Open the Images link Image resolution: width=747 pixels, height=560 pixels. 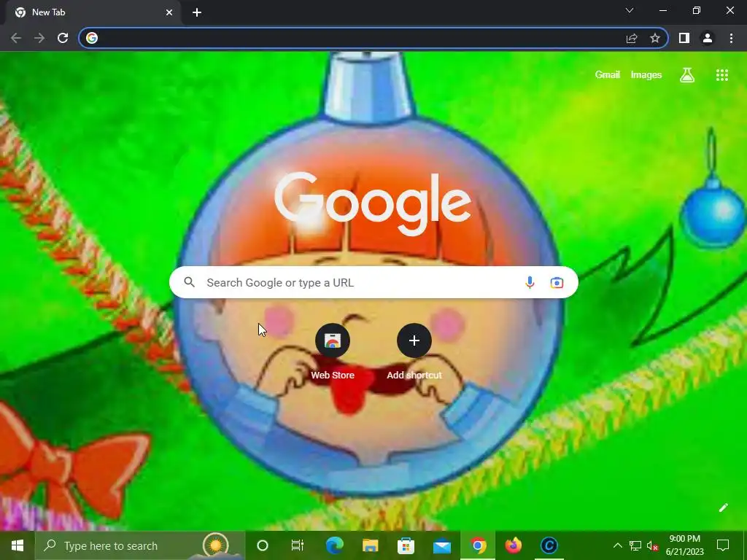point(646,75)
